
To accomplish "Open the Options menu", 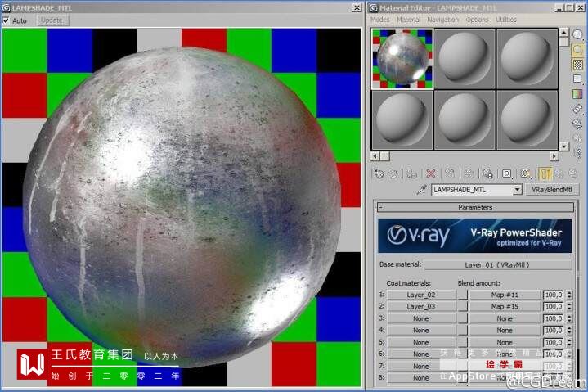I will click(x=477, y=19).
